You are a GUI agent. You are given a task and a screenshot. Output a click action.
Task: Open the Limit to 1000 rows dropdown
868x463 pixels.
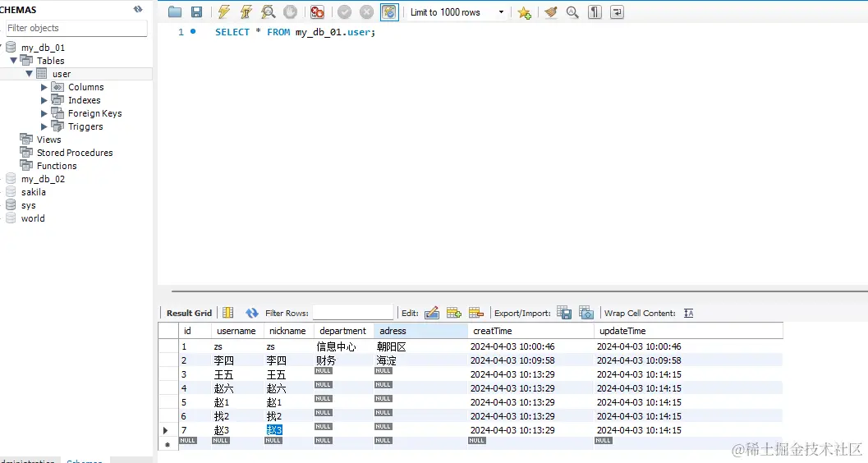[457, 12]
